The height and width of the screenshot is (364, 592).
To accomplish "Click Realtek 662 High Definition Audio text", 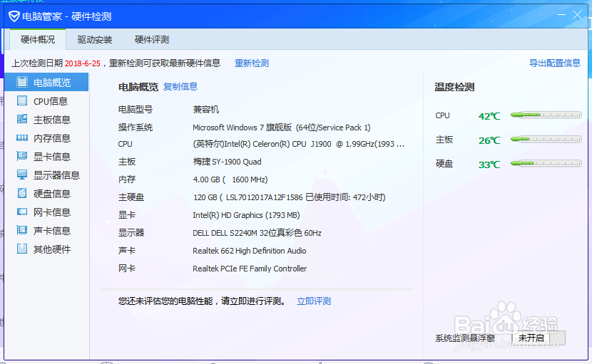I will [250, 251].
